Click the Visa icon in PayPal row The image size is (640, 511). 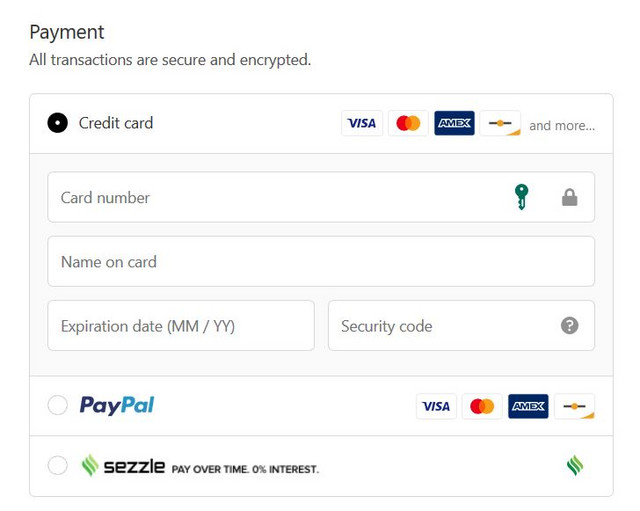click(436, 406)
